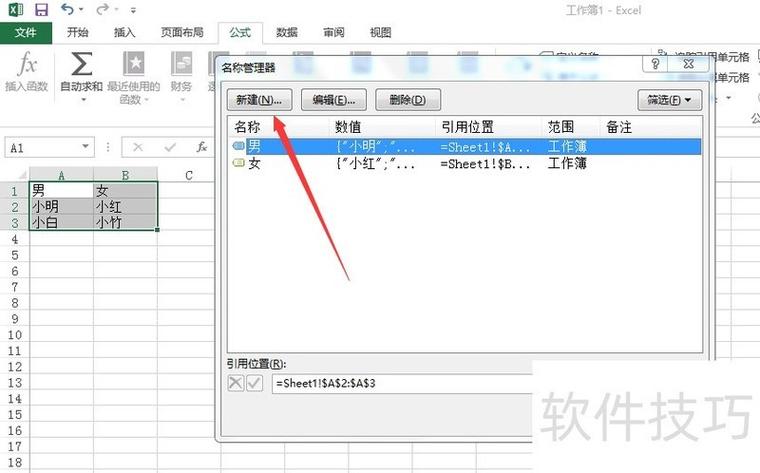Select cell containing 小竹
Image resolution: width=760 pixels, height=473 pixels.
[x=125, y=222]
